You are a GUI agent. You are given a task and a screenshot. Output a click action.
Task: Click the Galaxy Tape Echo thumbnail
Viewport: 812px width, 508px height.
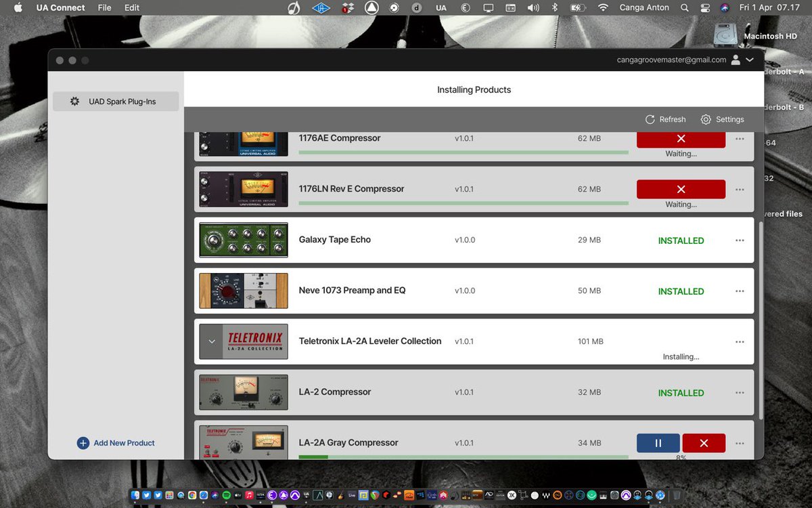(x=244, y=240)
